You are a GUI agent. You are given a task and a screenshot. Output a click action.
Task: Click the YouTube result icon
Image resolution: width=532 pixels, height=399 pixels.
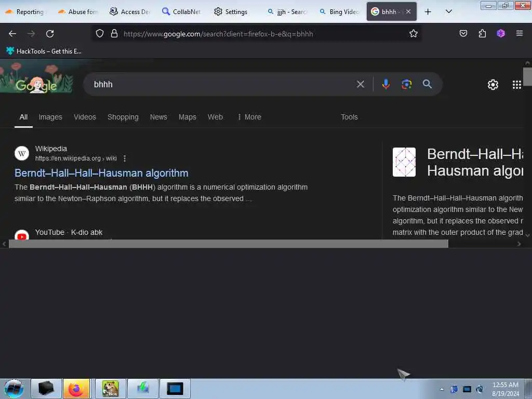click(x=22, y=235)
